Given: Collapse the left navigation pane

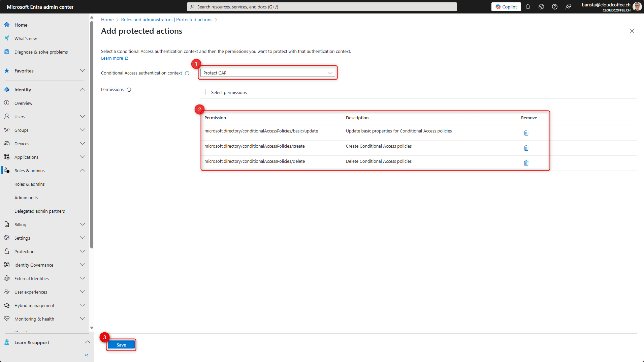Looking at the screenshot, I should point(86,355).
